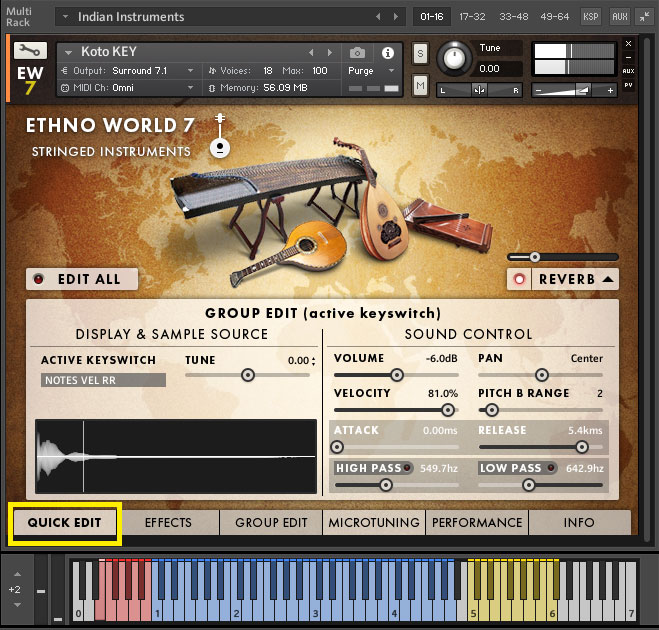659x630 pixels.
Task: Open the Group Edit tab
Action: pos(271,522)
